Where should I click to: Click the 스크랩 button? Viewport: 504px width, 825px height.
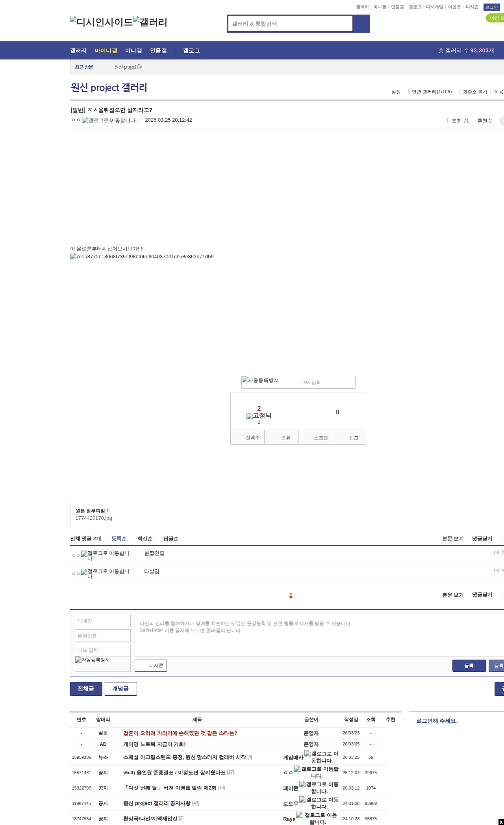[315, 438]
